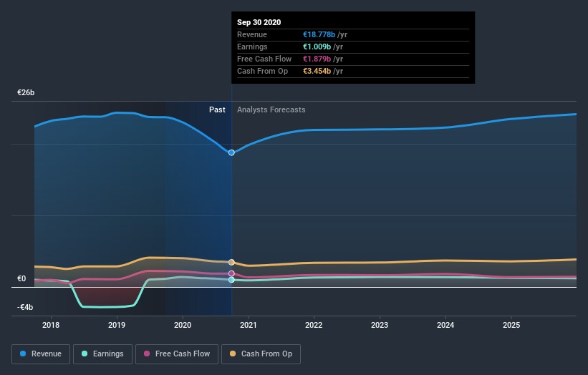Click the 2019 x-axis label
Image resolution: width=588 pixels, height=375 pixels.
(117, 325)
